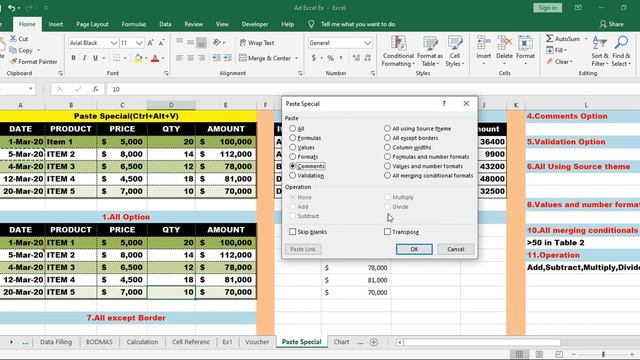Select the Formats paste radio option
This screenshot has width=640, height=360.
[x=292, y=157]
